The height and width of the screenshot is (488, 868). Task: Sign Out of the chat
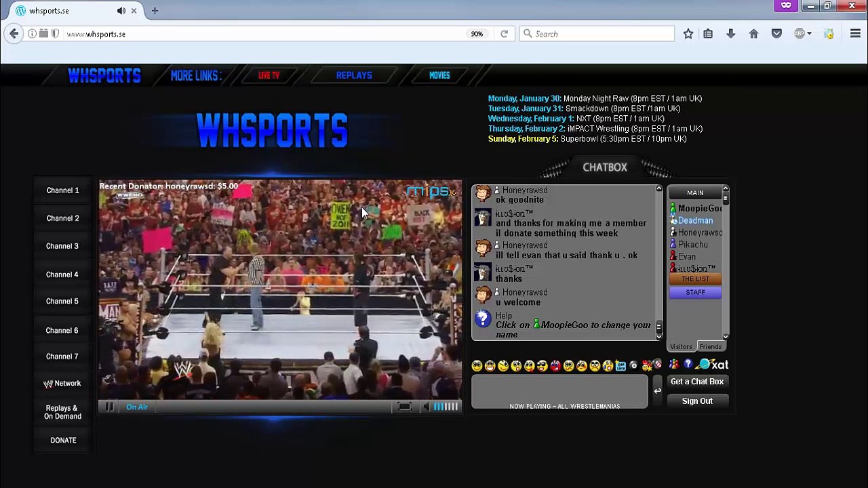click(697, 401)
